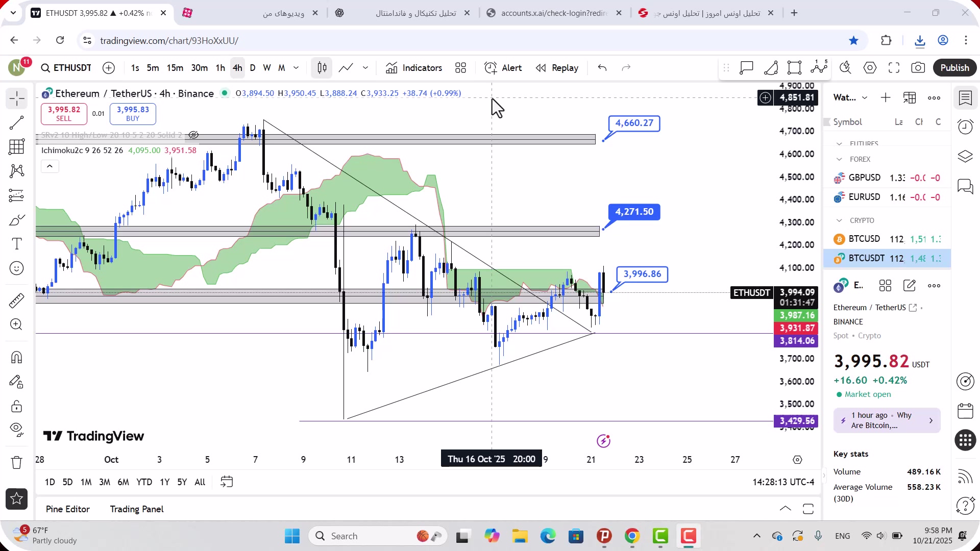Switch to the 1h timeframe
This screenshot has height=551, width=980.
(x=220, y=68)
